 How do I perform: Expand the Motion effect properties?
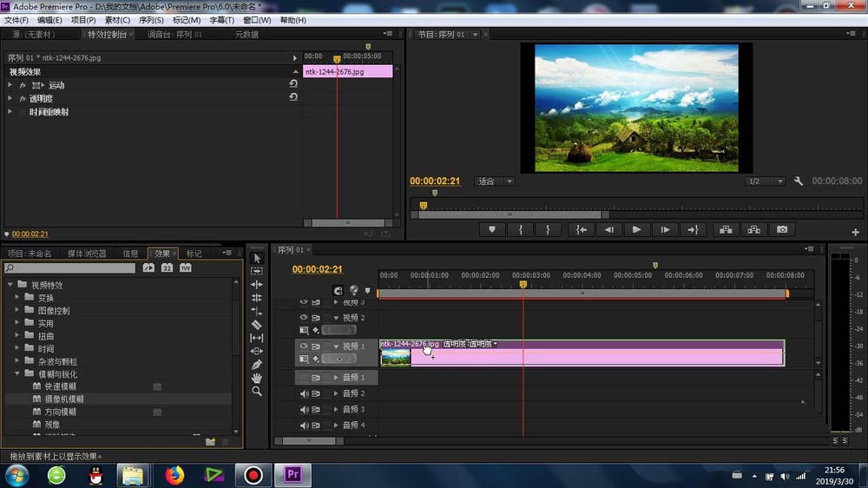[10, 85]
